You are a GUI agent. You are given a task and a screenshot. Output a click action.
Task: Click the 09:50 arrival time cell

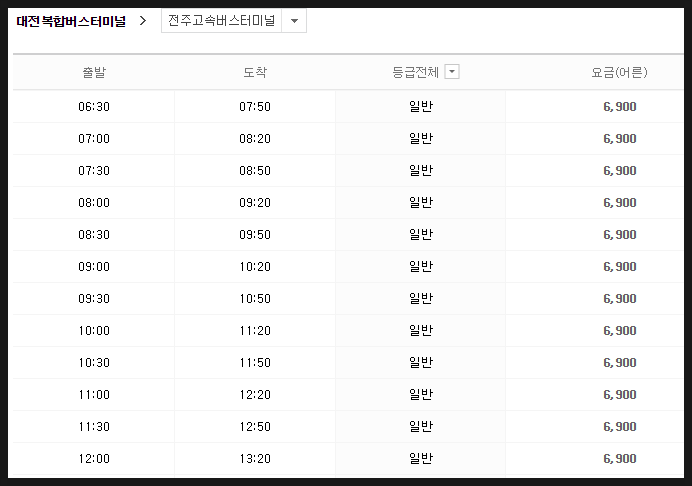coord(255,234)
